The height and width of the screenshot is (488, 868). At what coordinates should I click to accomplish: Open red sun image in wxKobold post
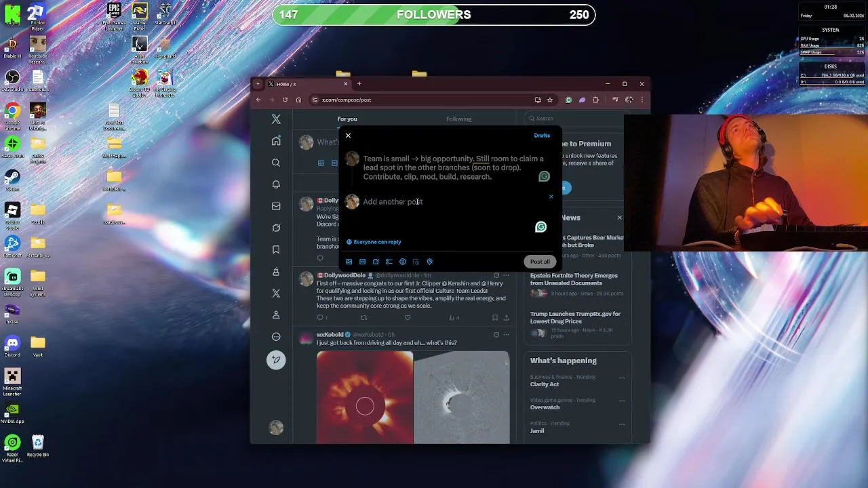pos(365,398)
